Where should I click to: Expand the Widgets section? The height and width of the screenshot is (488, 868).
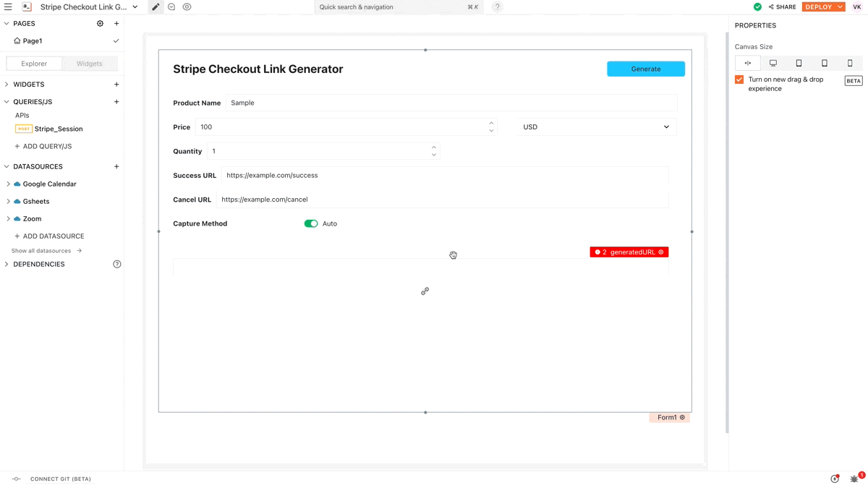(x=7, y=85)
